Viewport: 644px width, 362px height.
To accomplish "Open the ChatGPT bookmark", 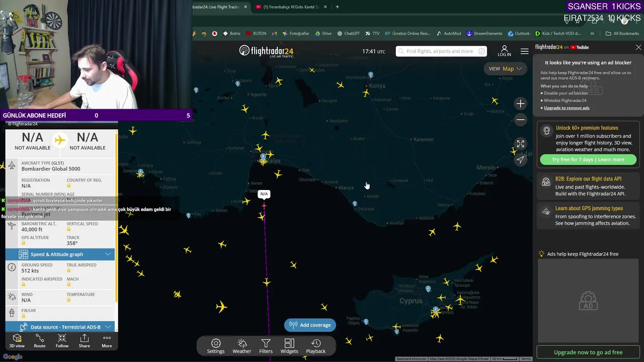I will point(349,34).
